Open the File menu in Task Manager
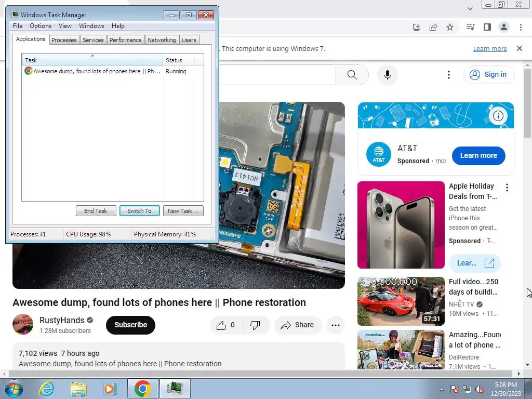 (x=18, y=26)
